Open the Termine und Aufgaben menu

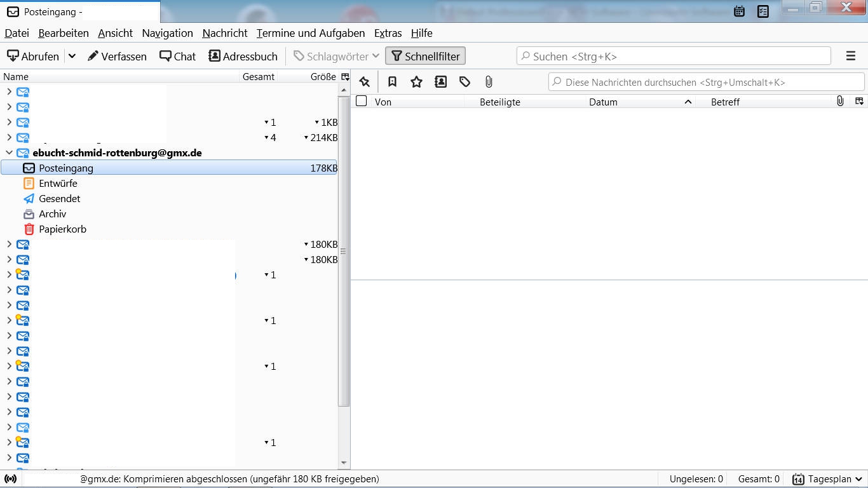tap(311, 33)
